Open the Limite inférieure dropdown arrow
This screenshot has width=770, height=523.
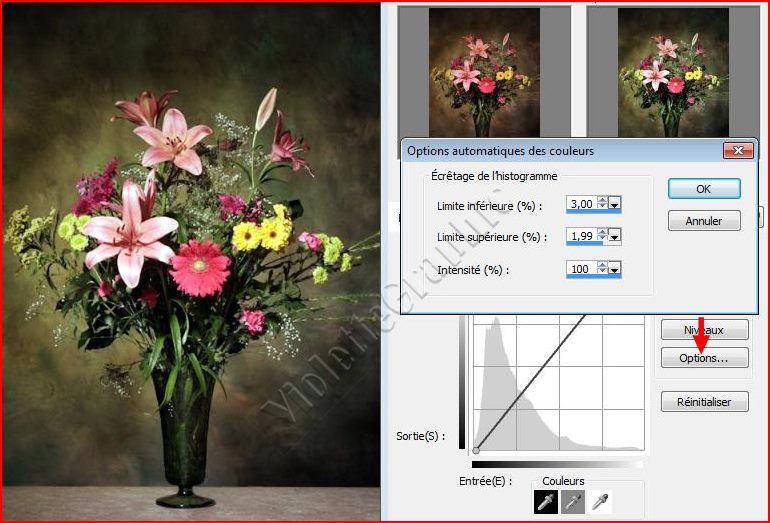click(615, 204)
